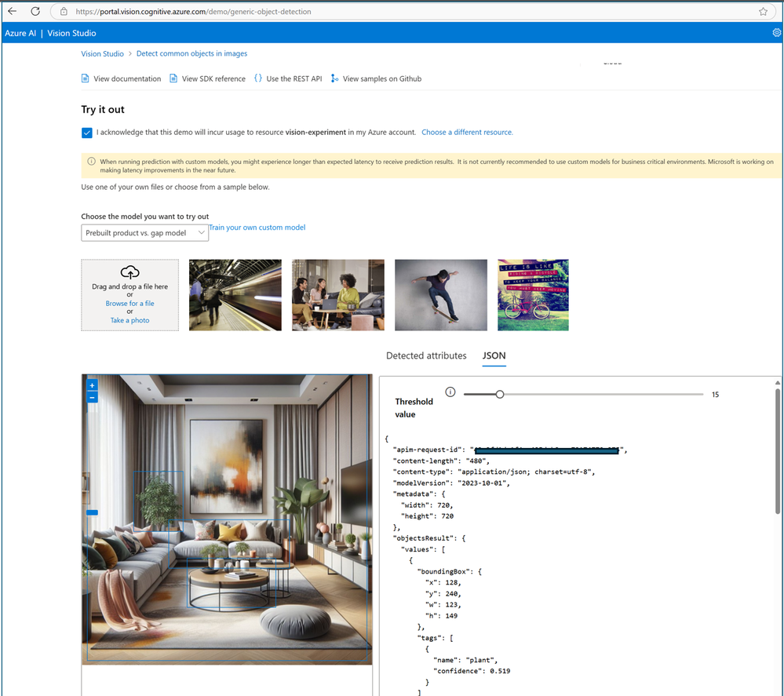Click the "name": "plant" JSON line
Viewport: 784px width, 696px height.
[465, 660]
